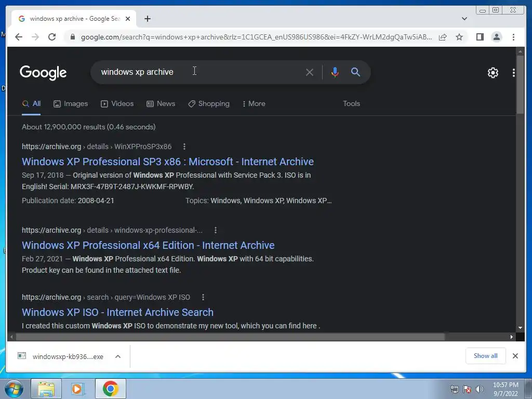Open Google quick settings gear
Screen dimensions: 532x399
click(x=493, y=72)
